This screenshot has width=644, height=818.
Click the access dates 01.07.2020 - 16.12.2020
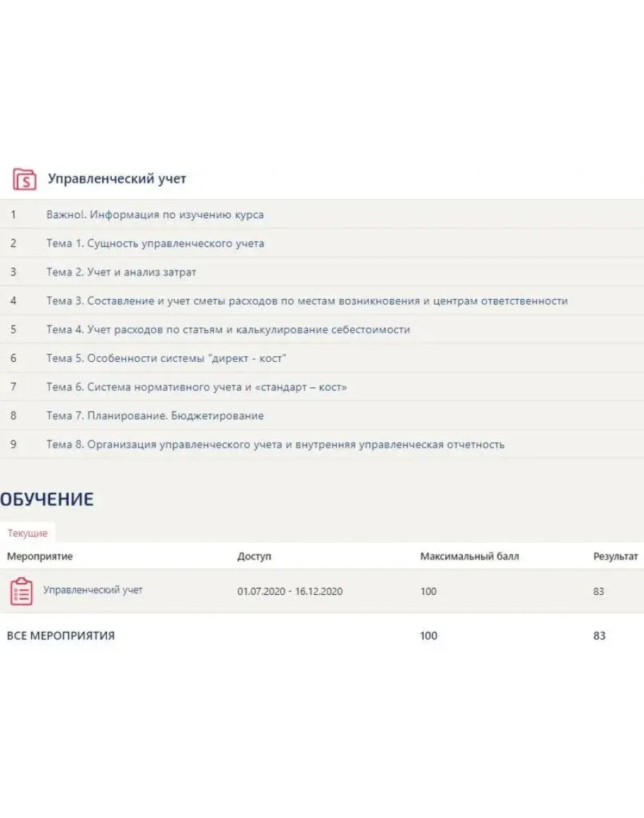[x=289, y=591]
